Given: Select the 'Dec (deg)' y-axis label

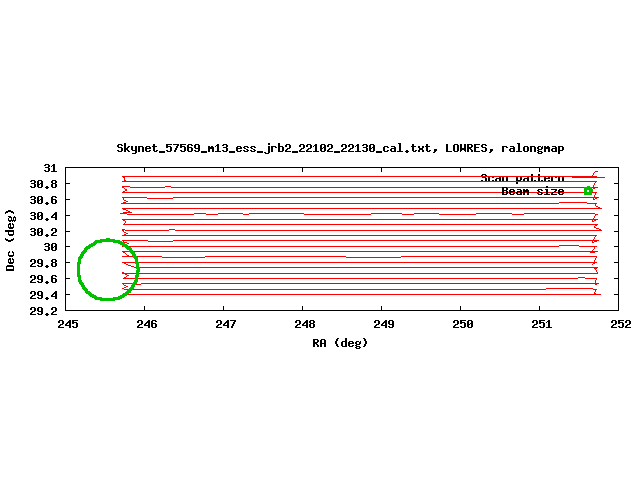Looking at the screenshot, I should point(10,240).
